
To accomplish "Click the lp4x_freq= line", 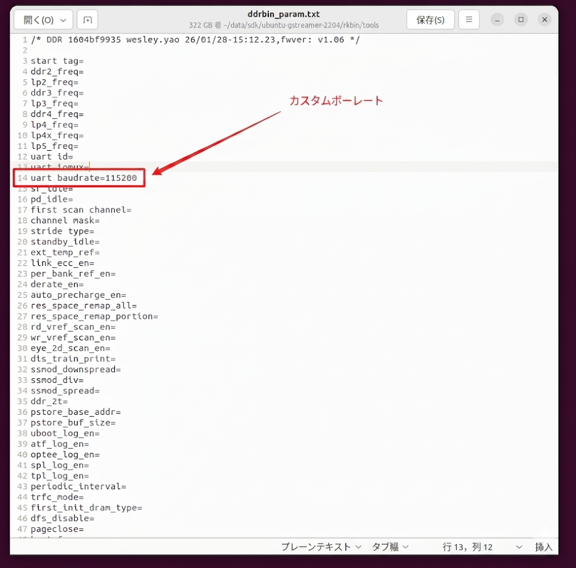I will [57, 135].
